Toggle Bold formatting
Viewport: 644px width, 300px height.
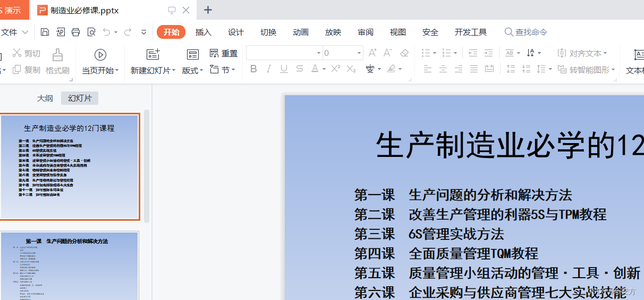click(x=253, y=69)
